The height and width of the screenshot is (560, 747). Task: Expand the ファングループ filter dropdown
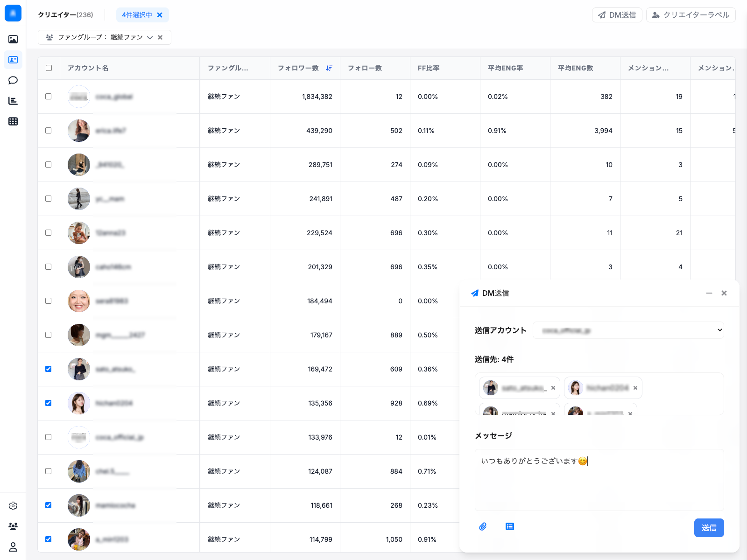click(x=150, y=37)
